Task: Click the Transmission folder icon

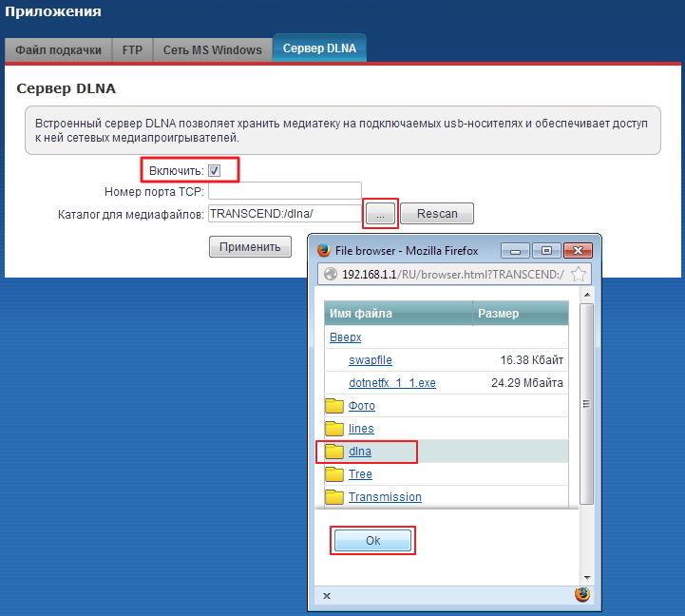Action: [x=334, y=496]
